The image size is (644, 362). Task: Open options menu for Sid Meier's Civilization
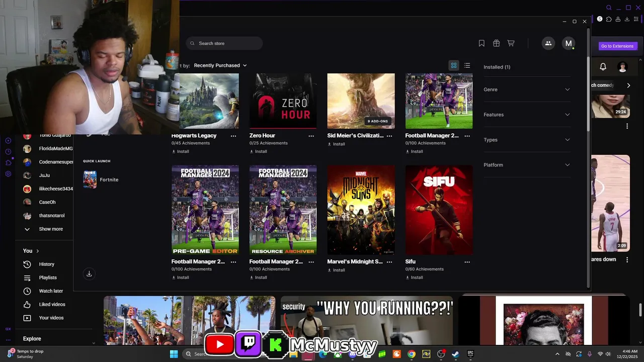pyautogui.click(x=389, y=136)
